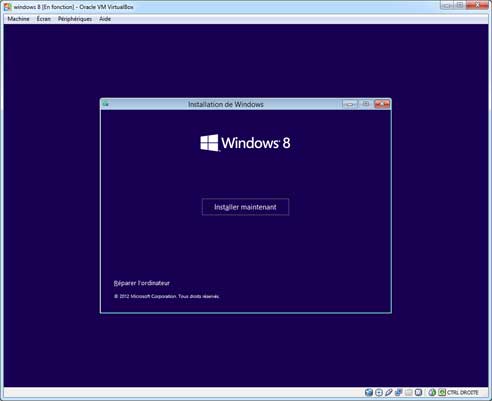Close the Installation de Windows dialog
Viewport: 492px width, 401px height.
pyautogui.click(x=382, y=104)
